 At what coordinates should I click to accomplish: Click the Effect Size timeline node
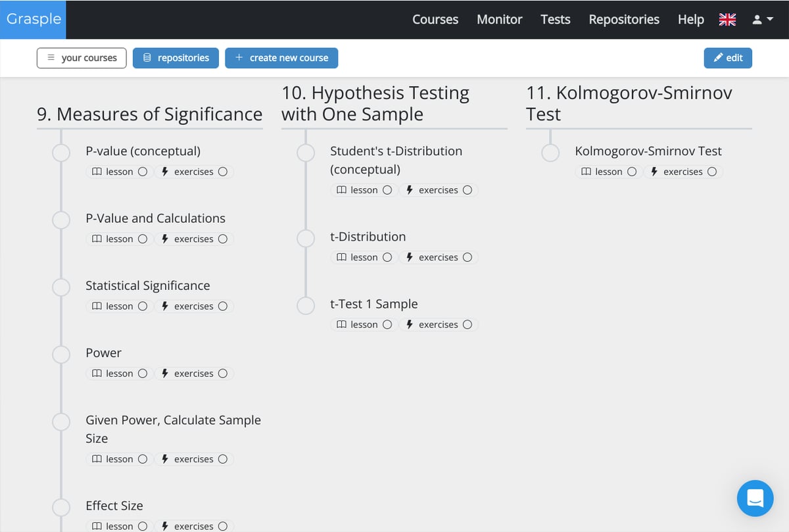point(61,507)
